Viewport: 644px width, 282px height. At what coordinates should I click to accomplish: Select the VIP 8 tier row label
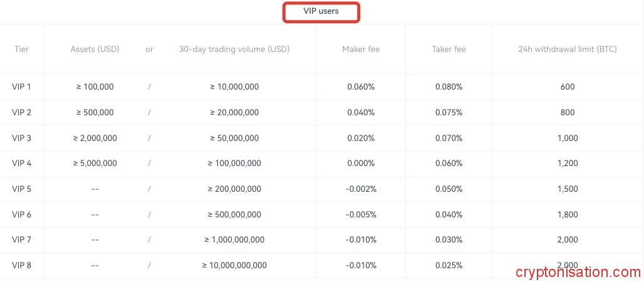(21, 265)
